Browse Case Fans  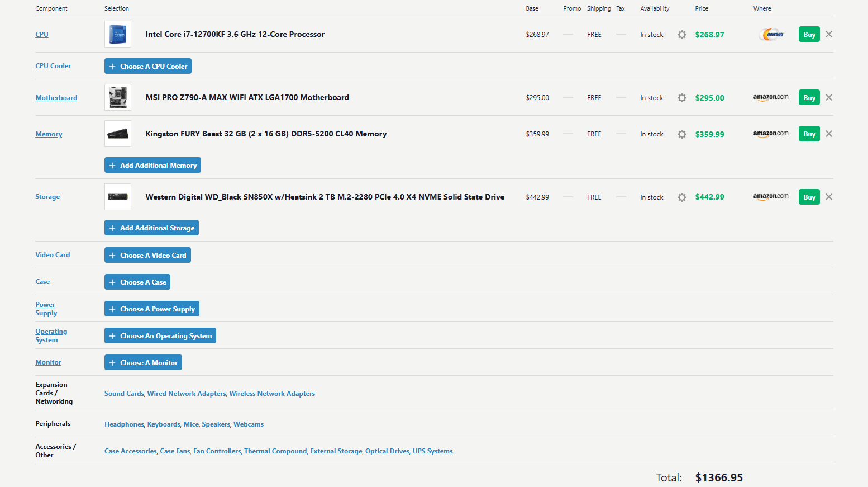click(175, 451)
